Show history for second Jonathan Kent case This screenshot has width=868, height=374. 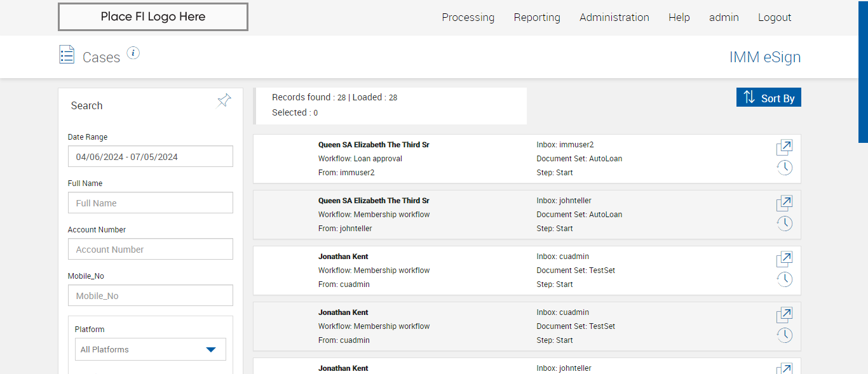[x=785, y=335]
